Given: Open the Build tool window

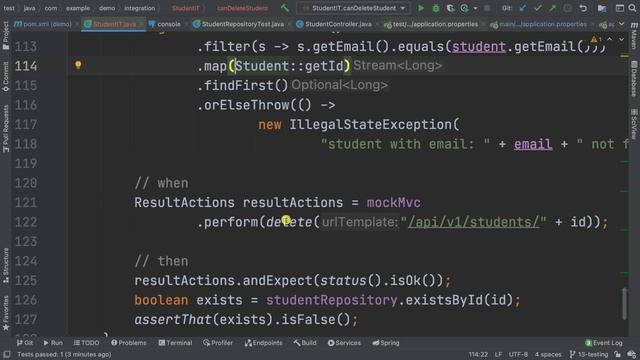Looking at the screenshot, I should pyautogui.click(x=305, y=343).
